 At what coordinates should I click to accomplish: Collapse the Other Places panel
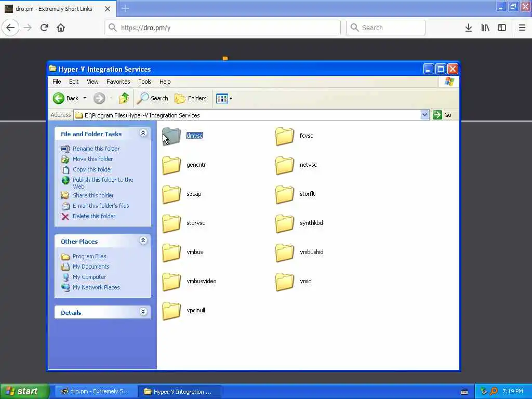143,241
